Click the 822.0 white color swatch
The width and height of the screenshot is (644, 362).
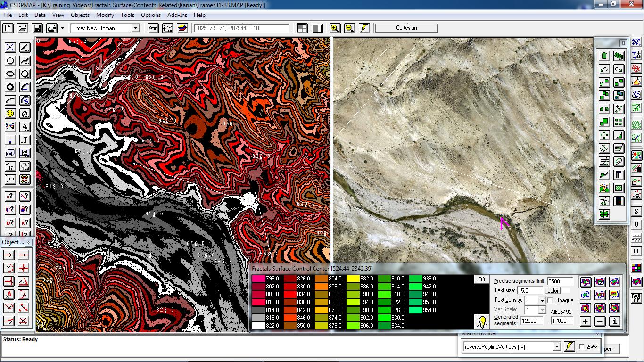(x=258, y=326)
